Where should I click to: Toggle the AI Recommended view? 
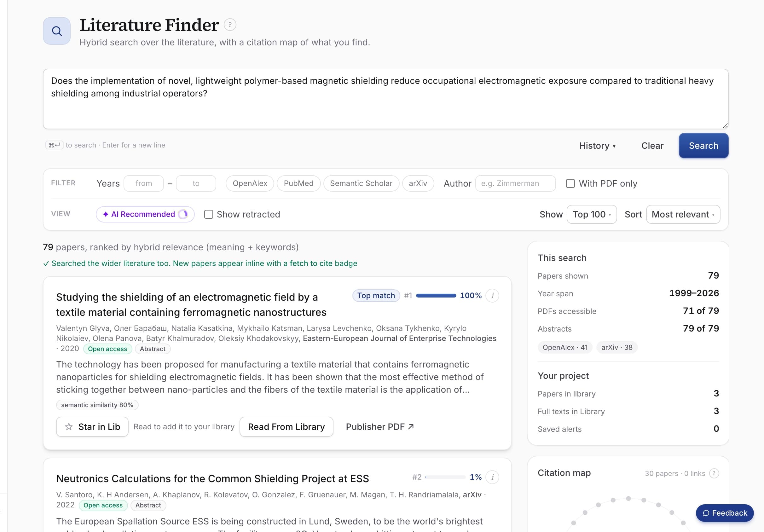145,214
